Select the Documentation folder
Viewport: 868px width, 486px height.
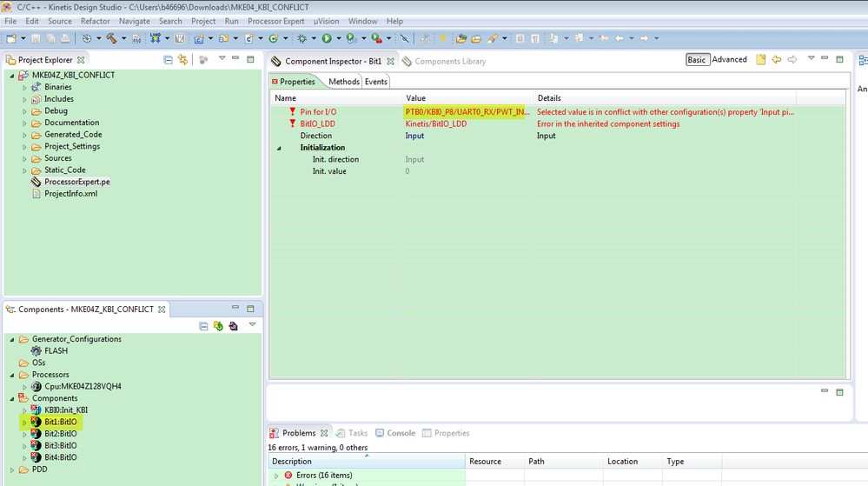[x=71, y=123]
